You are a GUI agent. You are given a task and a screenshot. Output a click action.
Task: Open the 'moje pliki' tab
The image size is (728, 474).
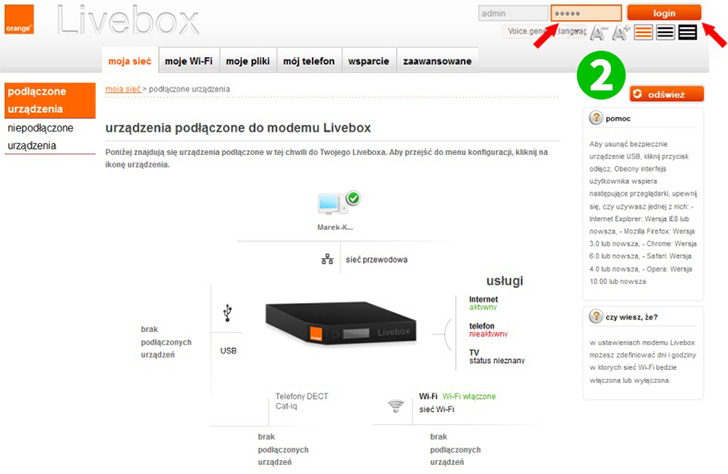[x=248, y=61]
